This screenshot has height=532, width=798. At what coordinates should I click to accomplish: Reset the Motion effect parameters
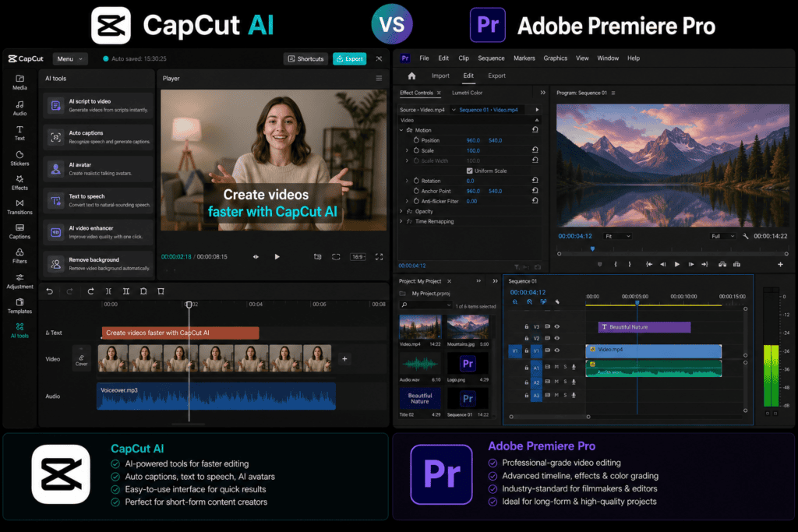click(535, 130)
